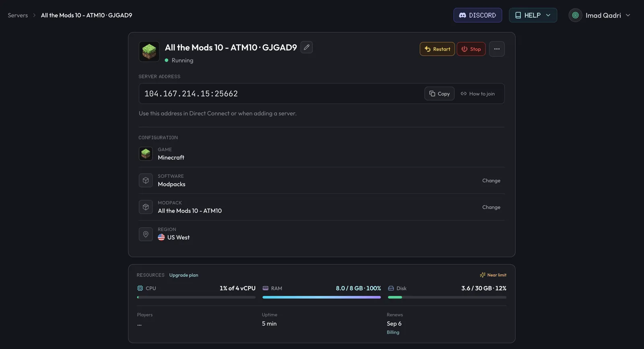This screenshot has height=349, width=644.
Task: Click the Disk drive icon
Action: pos(391,288)
